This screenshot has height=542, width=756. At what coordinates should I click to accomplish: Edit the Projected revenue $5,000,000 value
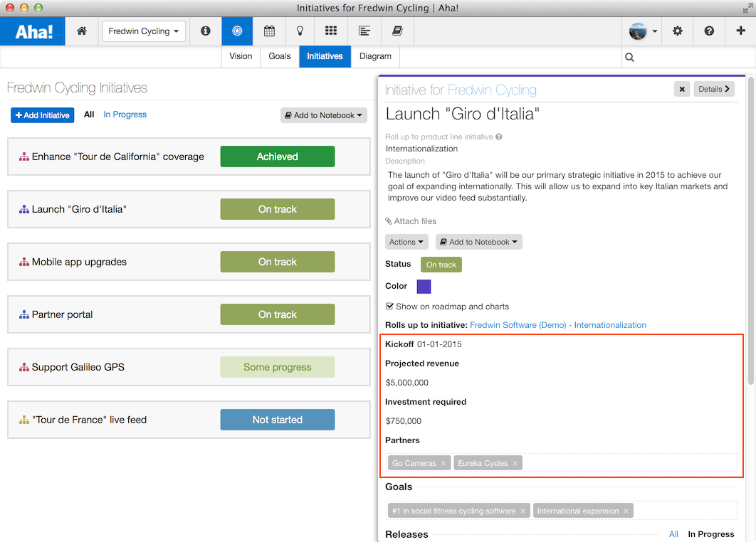click(x=407, y=383)
